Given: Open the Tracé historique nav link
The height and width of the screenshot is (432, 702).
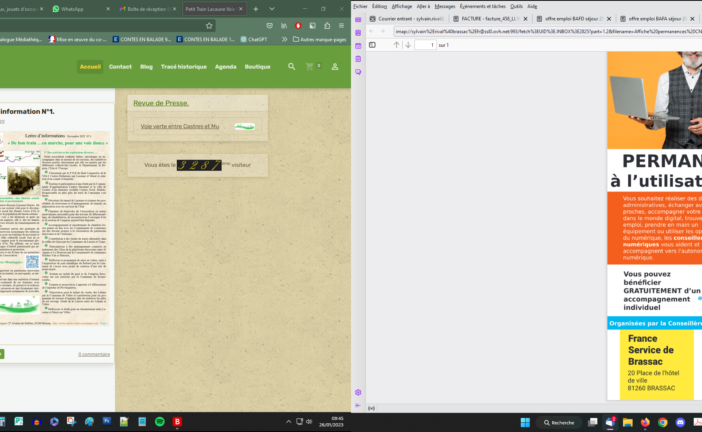Looking at the screenshot, I should point(182,66).
